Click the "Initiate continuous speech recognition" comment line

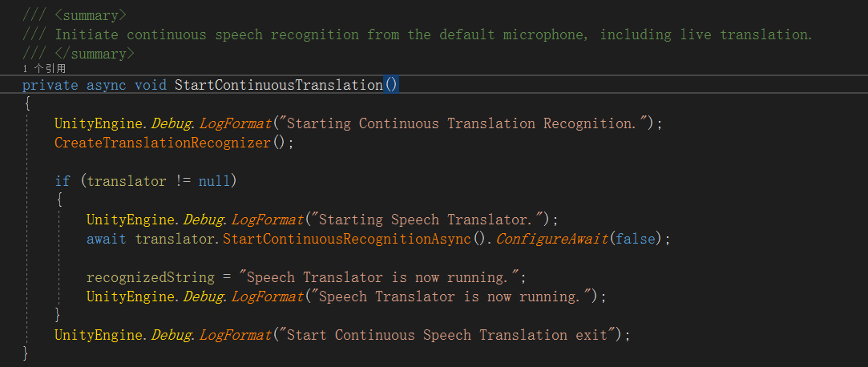point(418,34)
